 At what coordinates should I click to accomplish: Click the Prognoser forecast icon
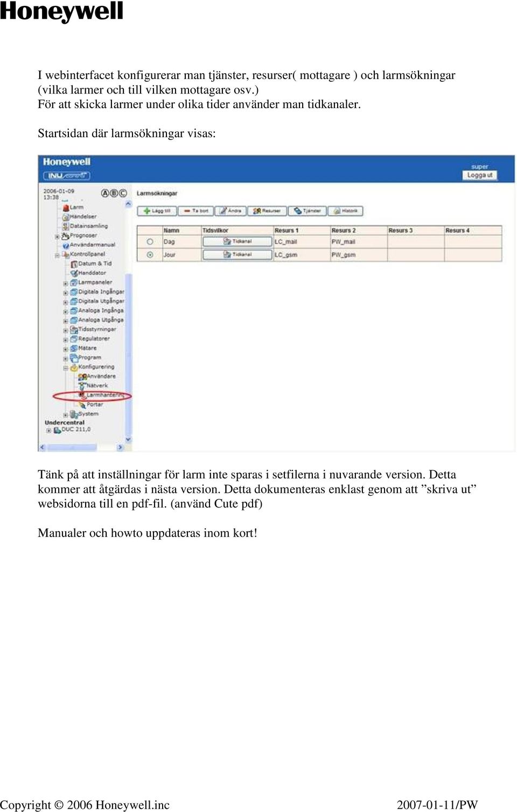click(66, 236)
